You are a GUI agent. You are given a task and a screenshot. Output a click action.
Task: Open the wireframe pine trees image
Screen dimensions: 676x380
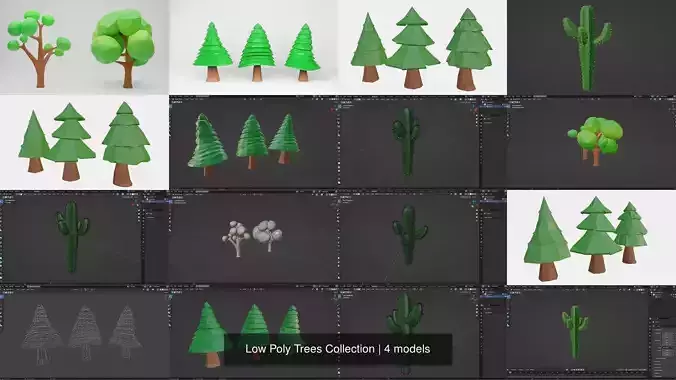84,333
